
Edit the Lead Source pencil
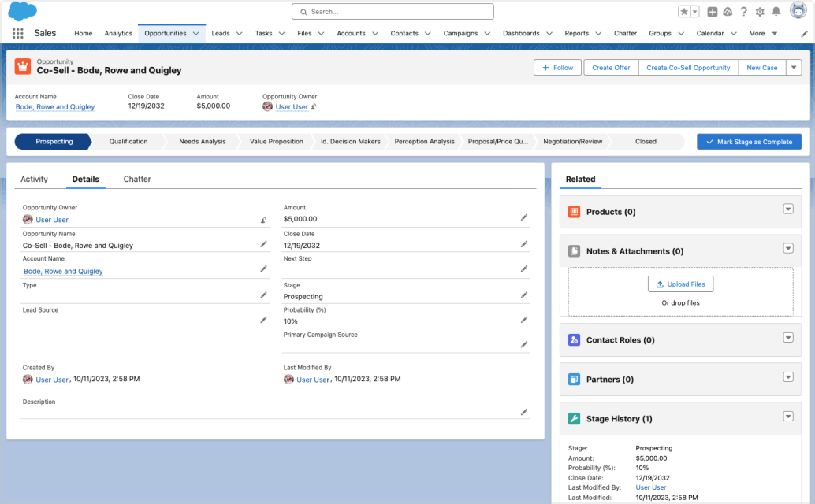[x=263, y=320]
